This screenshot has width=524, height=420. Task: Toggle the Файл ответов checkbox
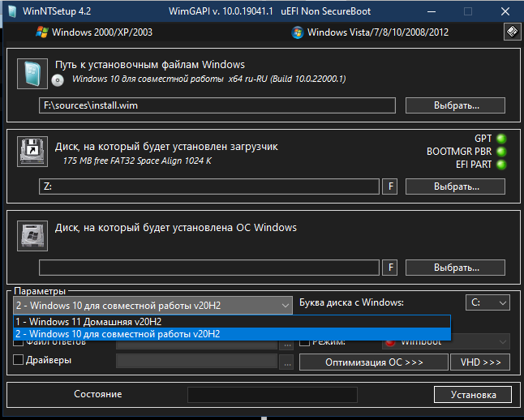coord(18,343)
